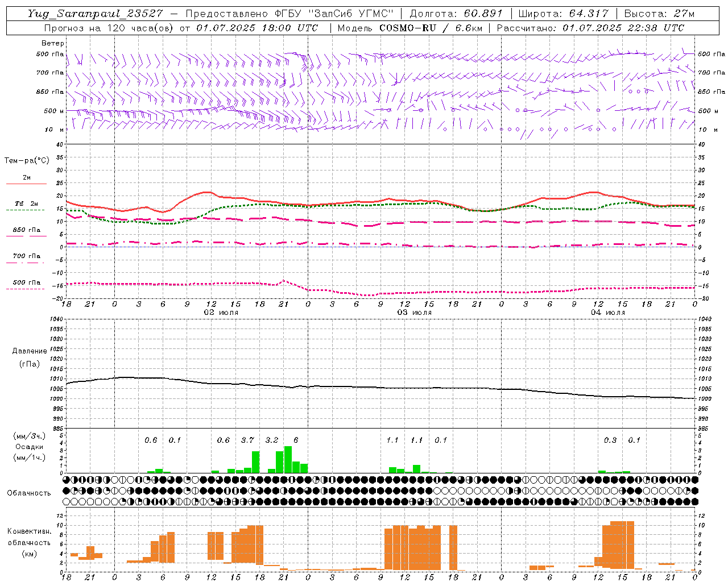Click the Рассчитано: 01.07.2025 22:38 UTC text
728x582 pixels.
[590, 28]
